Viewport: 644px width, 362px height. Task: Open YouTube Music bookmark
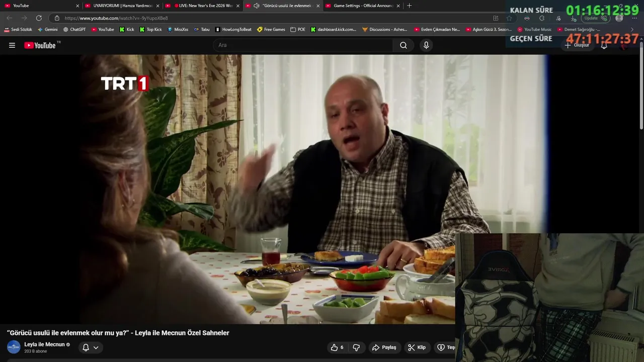pyautogui.click(x=535, y=30)
